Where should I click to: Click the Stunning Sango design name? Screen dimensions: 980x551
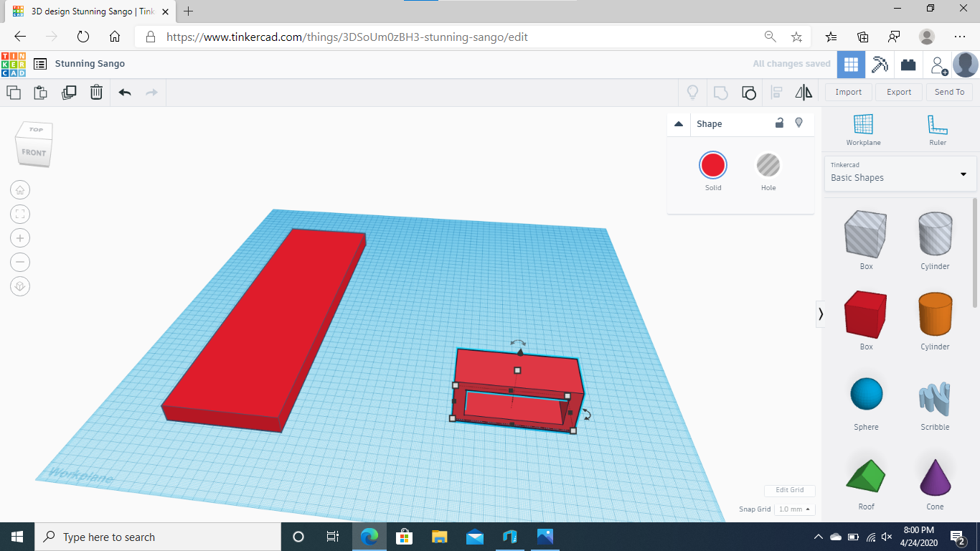click(90, 64)
